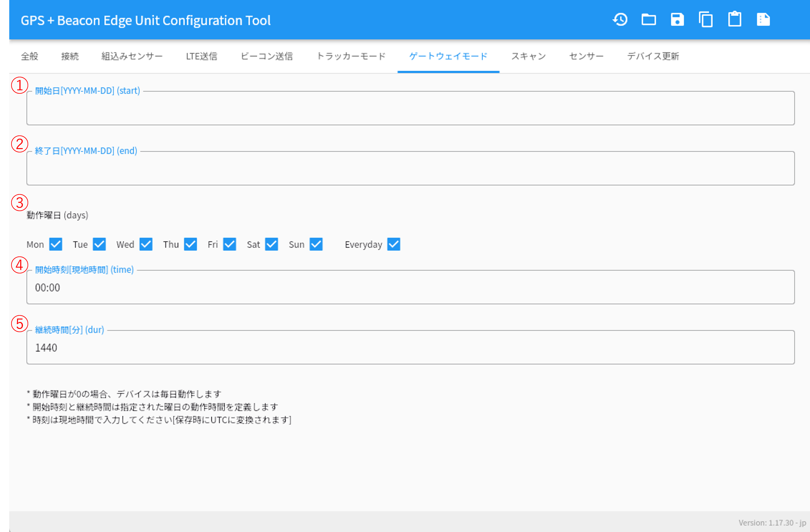Click the open folder icon
The height and width of the screenshot is (532, 810).
point(649,20)
